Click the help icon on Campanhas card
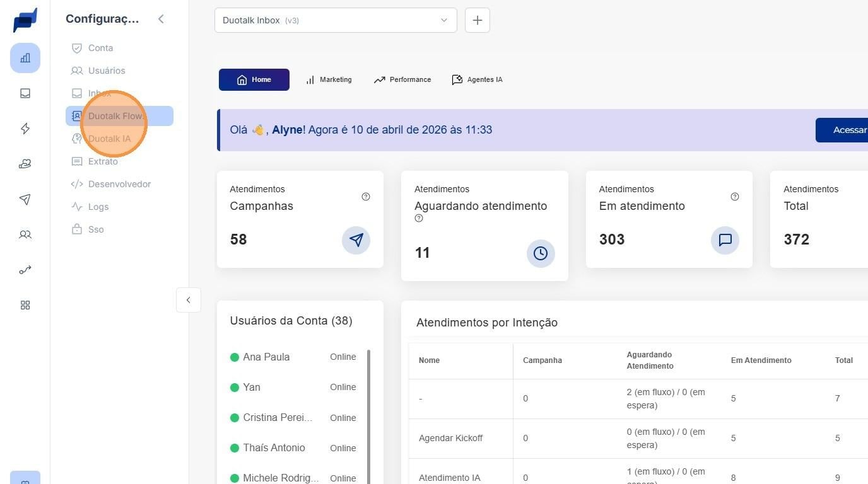The image size is (868, 484). 366,197
